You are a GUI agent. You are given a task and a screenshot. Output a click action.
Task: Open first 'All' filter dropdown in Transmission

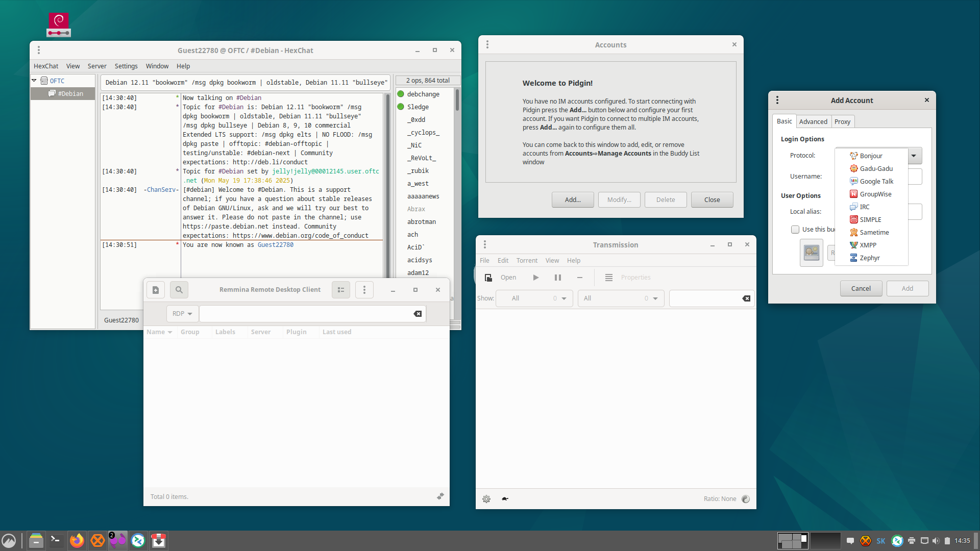(x=534, y=298)
